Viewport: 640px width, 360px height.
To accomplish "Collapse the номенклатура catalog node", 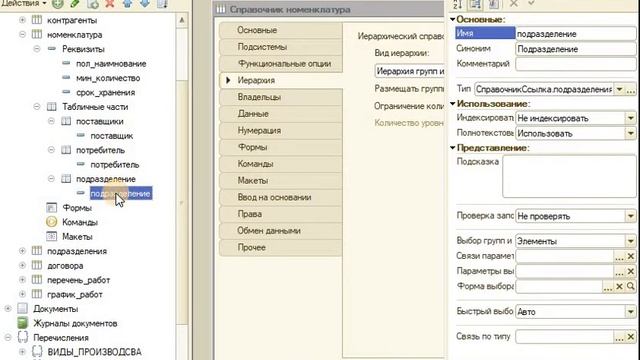I will click(22, 34).
